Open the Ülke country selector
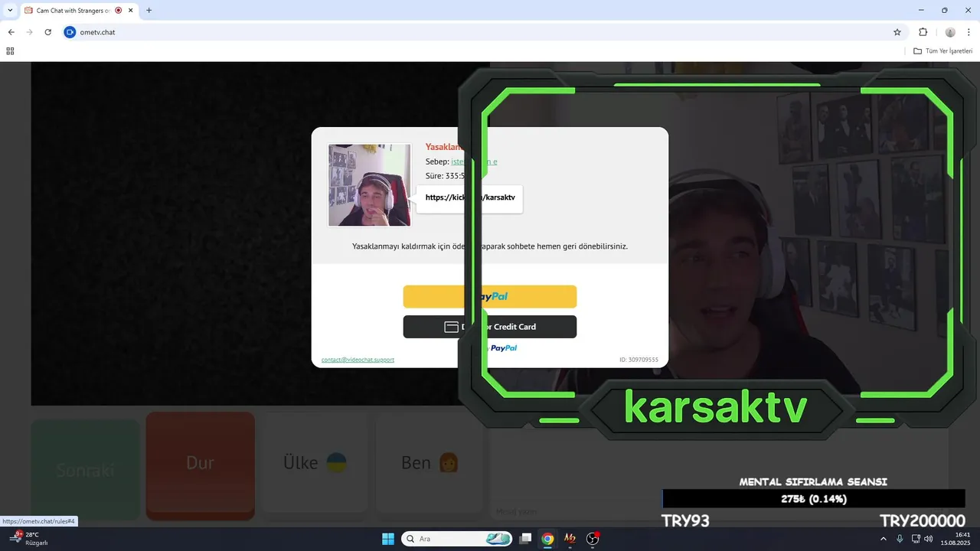 315,463
